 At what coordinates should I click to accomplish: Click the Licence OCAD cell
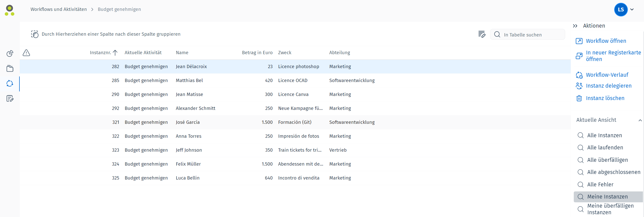tap(293, 81)
